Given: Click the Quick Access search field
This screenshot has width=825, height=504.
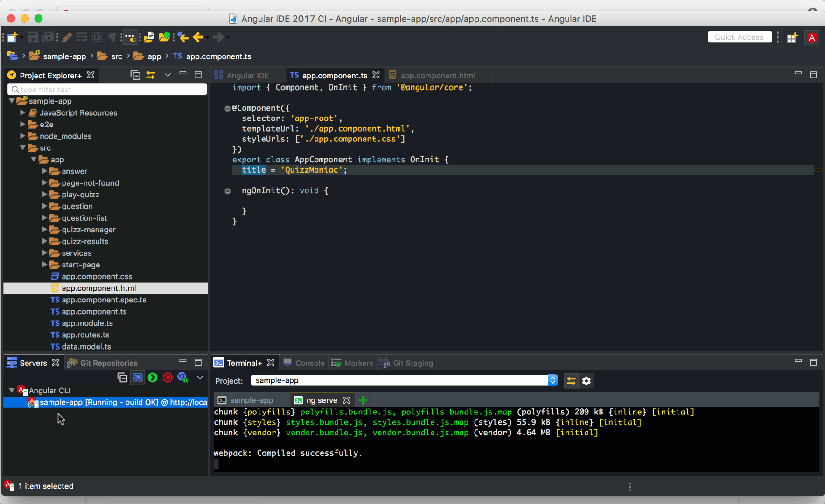Looking at the screenshot, I should pyautogui.click(x=740, y=37).
